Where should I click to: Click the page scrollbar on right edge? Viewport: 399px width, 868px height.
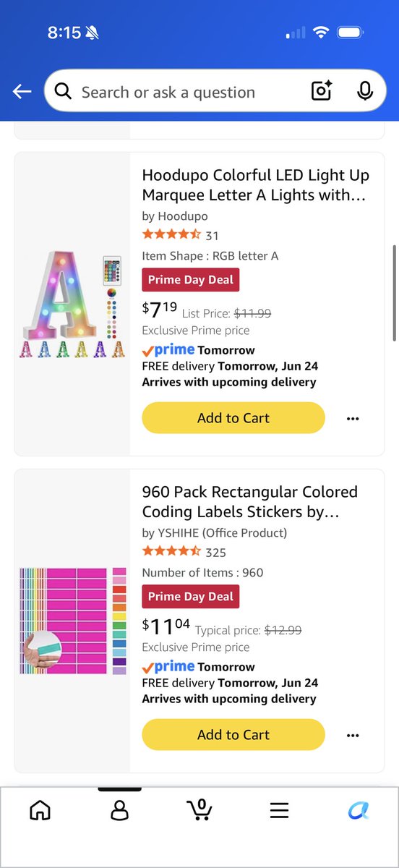394,293
